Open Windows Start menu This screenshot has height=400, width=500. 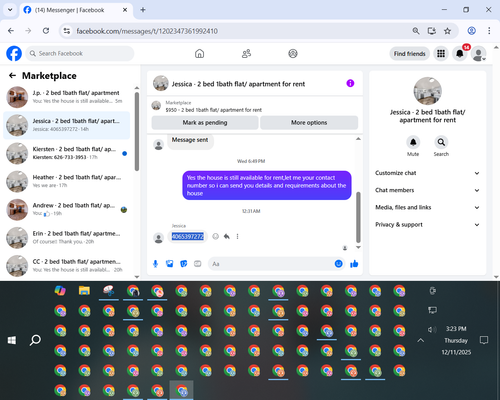[12, 340]
